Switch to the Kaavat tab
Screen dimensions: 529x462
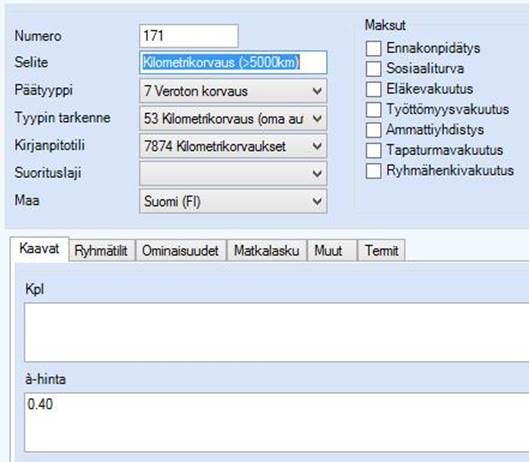tap(39, 249)
